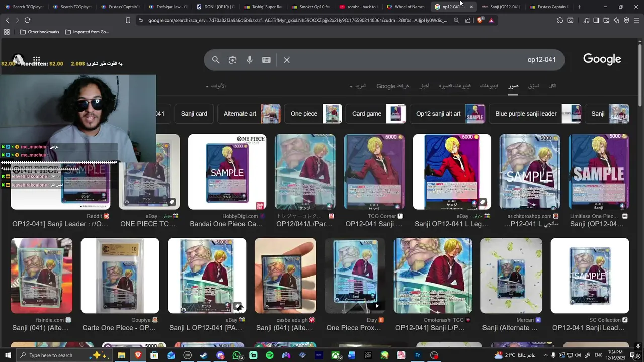This screenshot has height=362, width=644.
Task: Open Spotify from the taskbar
Action: (269, 355)
